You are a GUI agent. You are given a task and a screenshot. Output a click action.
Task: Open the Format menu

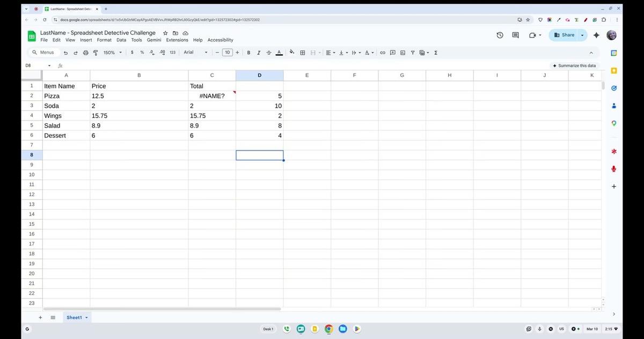104,40
